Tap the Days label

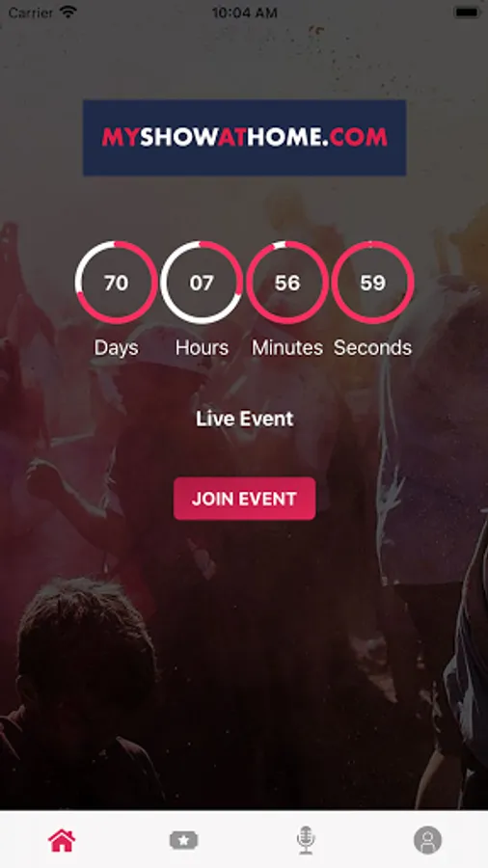pyautogui.click(x=116, y=348)
